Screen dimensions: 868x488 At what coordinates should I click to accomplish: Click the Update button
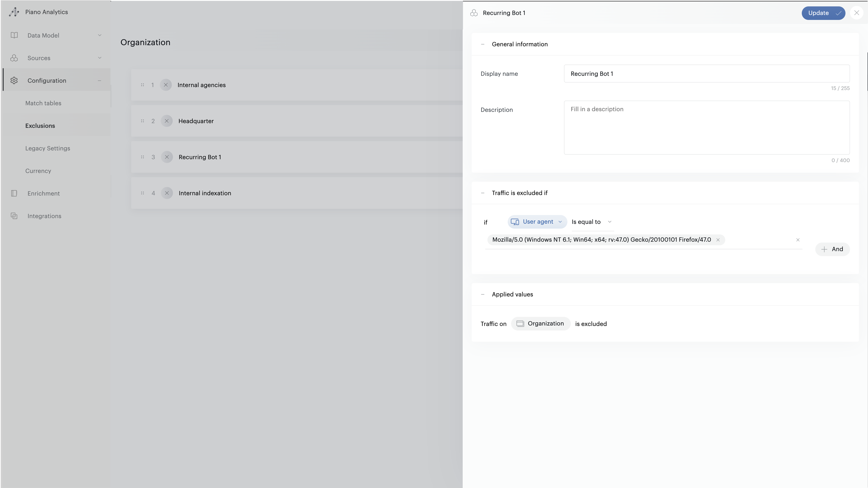coord(823,13)
